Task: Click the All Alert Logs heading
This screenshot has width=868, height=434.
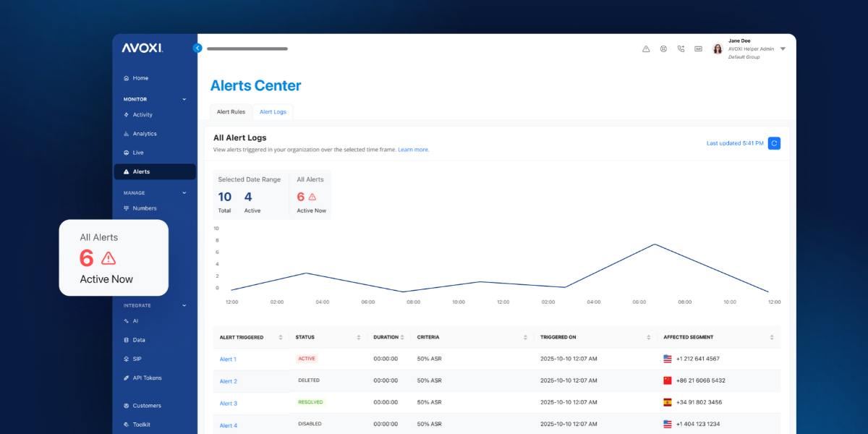Action: click(x=239, y=137)
